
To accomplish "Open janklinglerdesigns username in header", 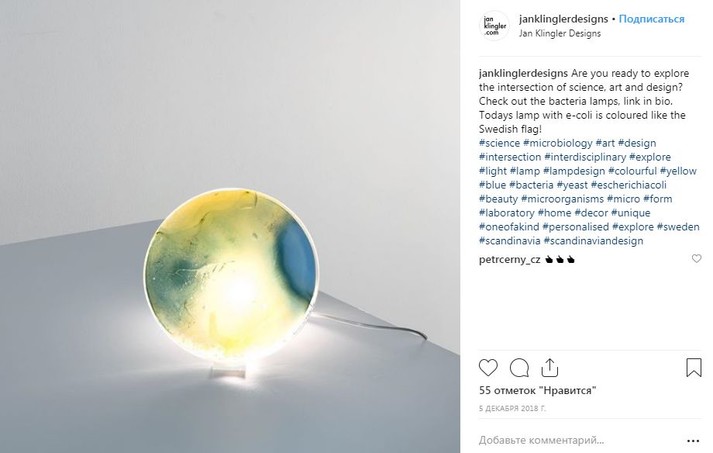I will pyautogui.click(x=563, y=19).
